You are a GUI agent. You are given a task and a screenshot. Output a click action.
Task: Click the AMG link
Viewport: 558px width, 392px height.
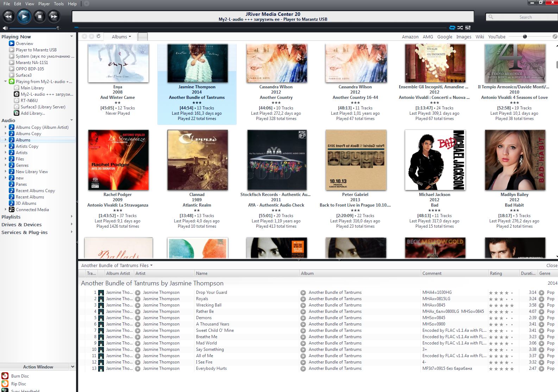(x=428, y=37)
